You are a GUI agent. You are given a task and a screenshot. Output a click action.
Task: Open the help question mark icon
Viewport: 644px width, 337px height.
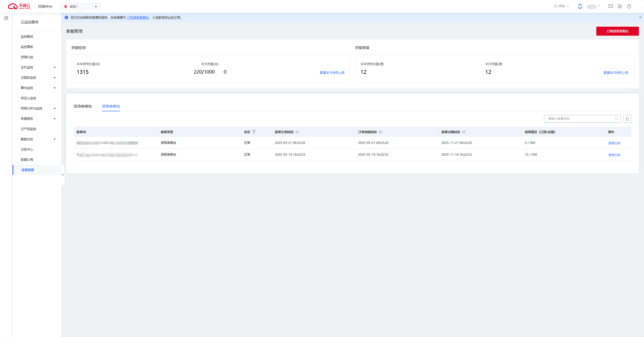[629, 6]
